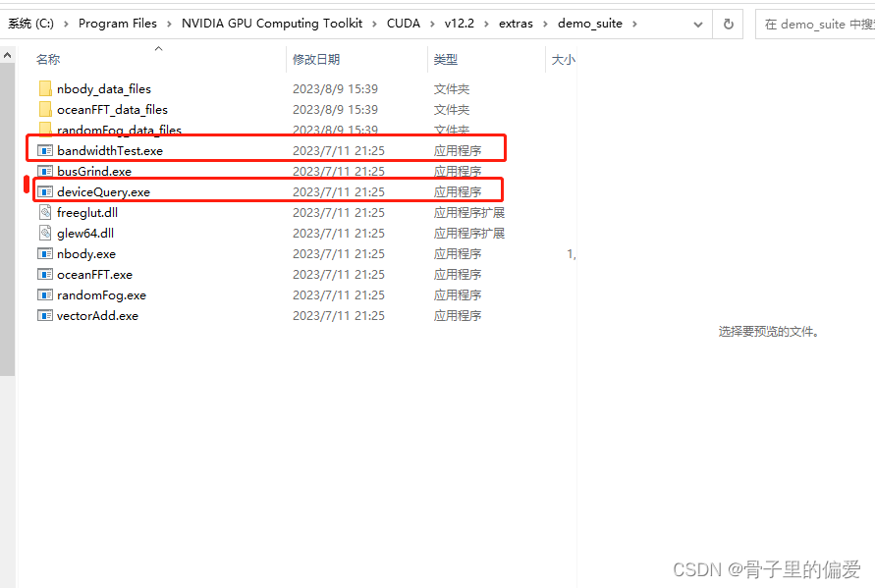Click the freeglut.dll file icon

click(x=46, y=213)
